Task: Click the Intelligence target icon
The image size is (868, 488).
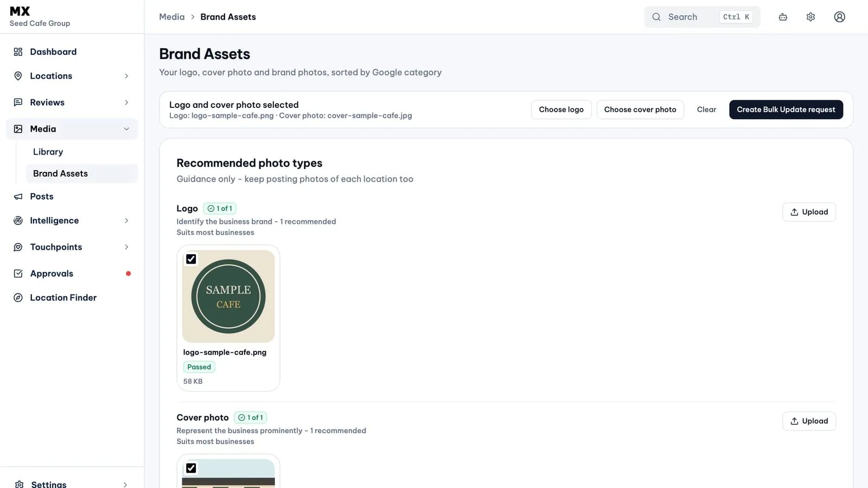Action: 18,221
